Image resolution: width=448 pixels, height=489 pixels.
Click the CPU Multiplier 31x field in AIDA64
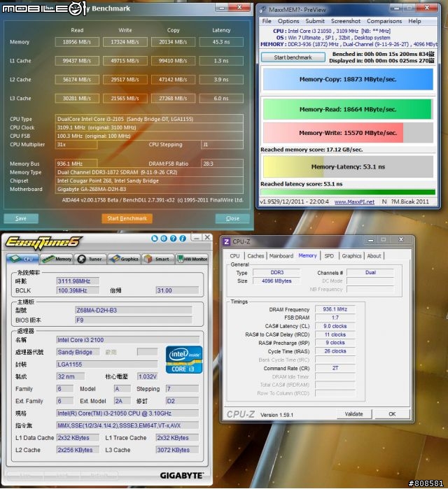tap(76, 144)
